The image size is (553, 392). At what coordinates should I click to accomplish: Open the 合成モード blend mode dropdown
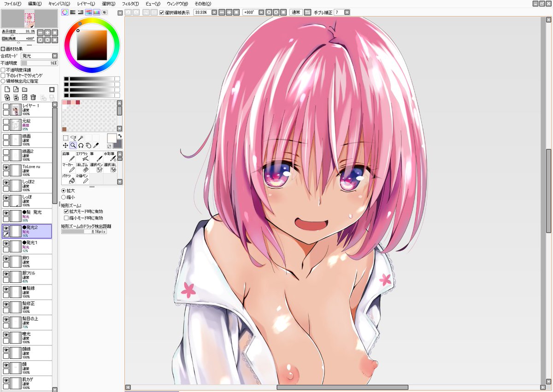click(x=55, y=56)
